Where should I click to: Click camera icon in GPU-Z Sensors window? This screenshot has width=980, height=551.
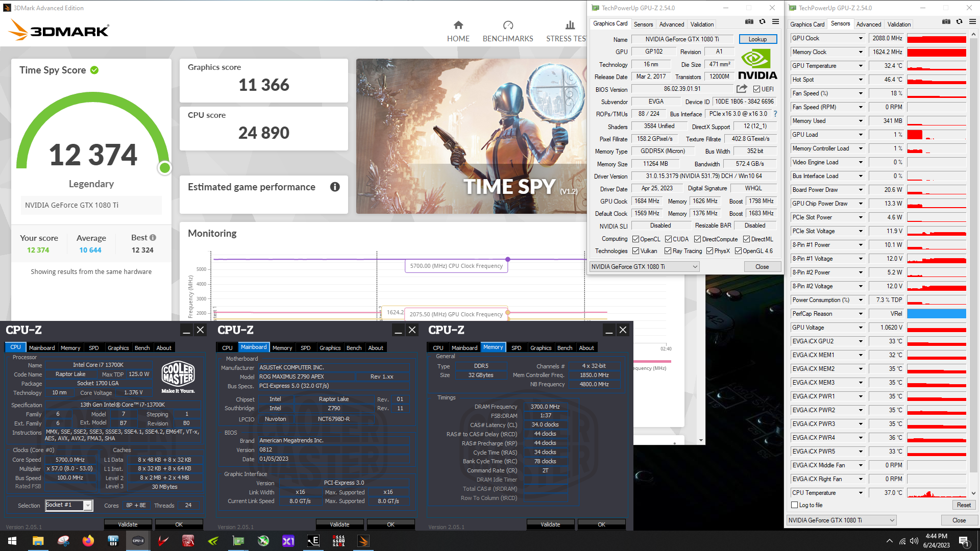tap(946, 22)
